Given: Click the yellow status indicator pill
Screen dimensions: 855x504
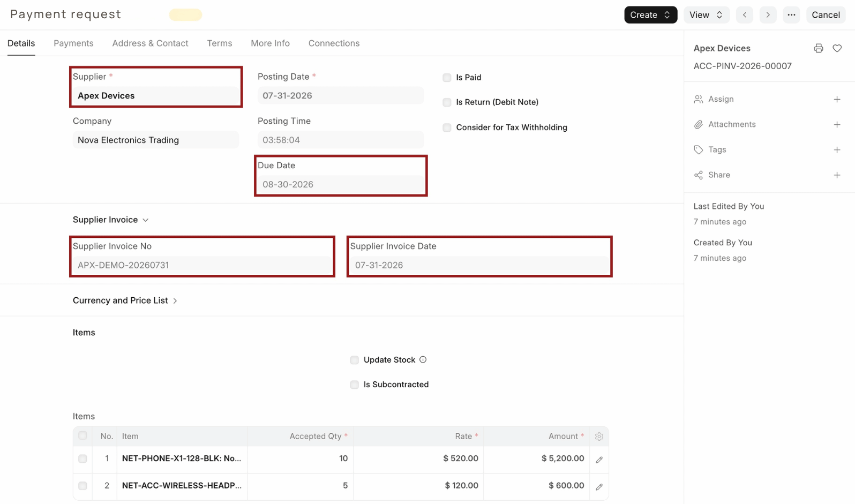Looking at the screenshot, I should click(x=185, y=15).
